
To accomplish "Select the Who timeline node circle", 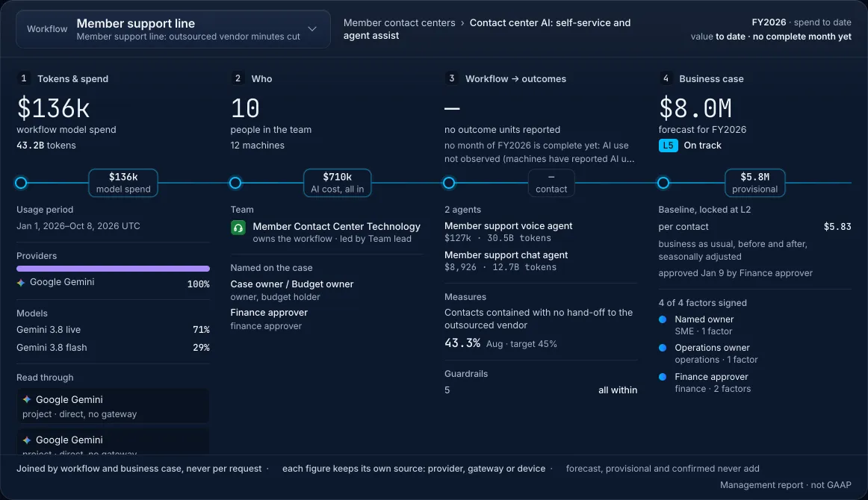I will coord(235,183).
